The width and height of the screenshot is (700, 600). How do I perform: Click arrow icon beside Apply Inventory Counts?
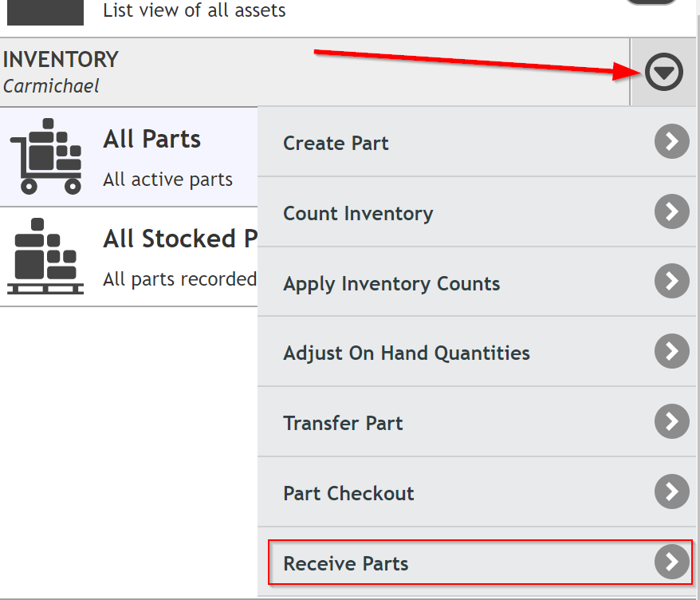(672, 281)
